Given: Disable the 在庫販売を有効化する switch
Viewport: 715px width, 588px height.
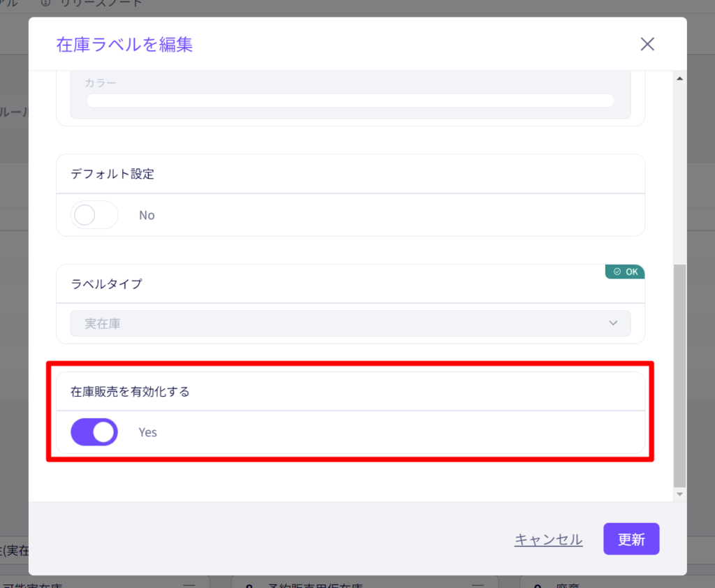Looking at the screenshot, I should [94, 432].
